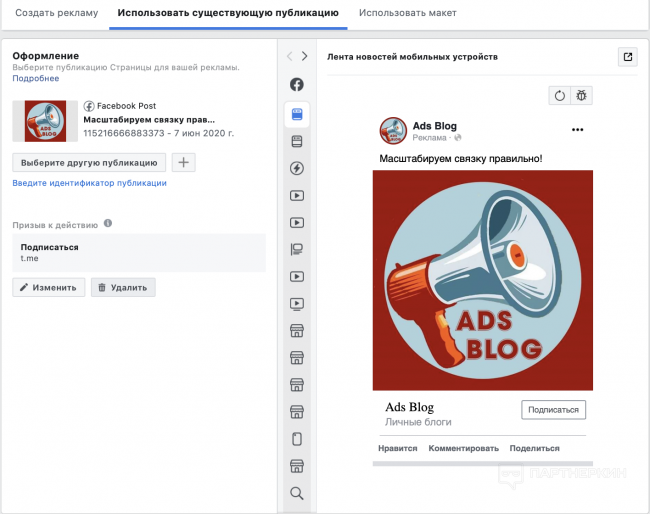Click the bug report icon

(581, 96)
